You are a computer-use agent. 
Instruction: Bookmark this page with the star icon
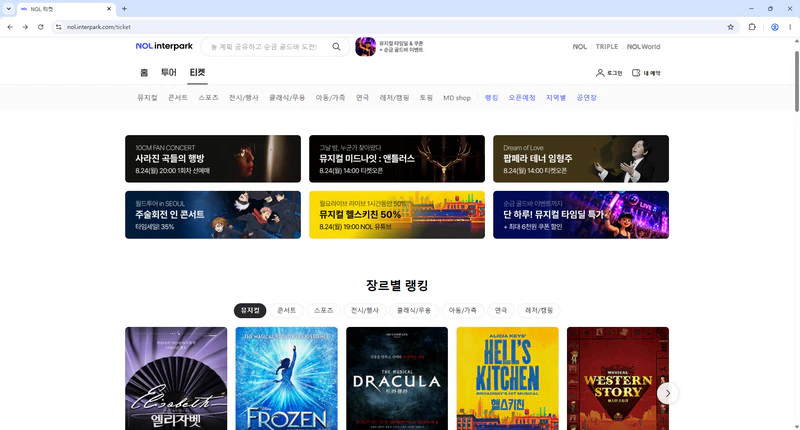pos(731,27)
